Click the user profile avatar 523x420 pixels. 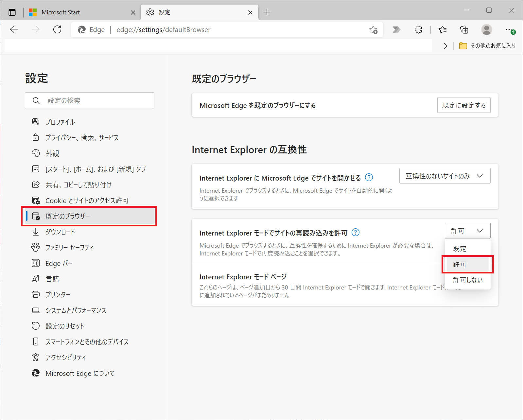coord(486,30)
